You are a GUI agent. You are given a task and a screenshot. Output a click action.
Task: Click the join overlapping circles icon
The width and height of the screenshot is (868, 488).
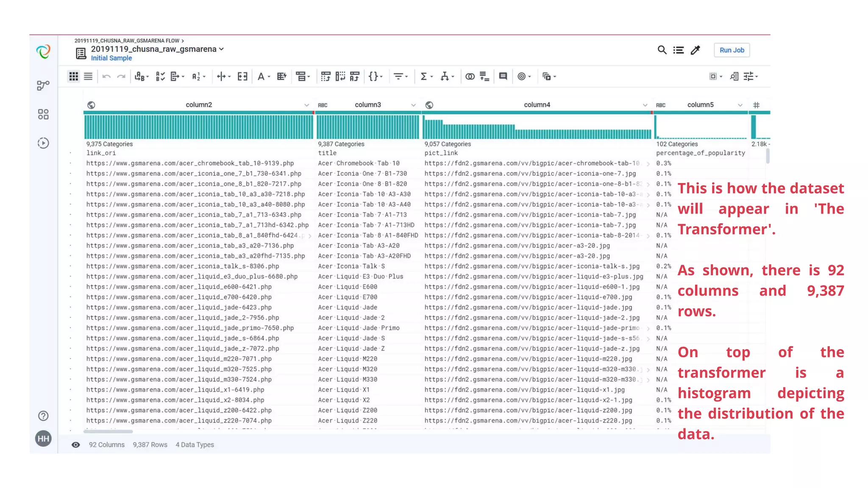(x=470, y=76)
